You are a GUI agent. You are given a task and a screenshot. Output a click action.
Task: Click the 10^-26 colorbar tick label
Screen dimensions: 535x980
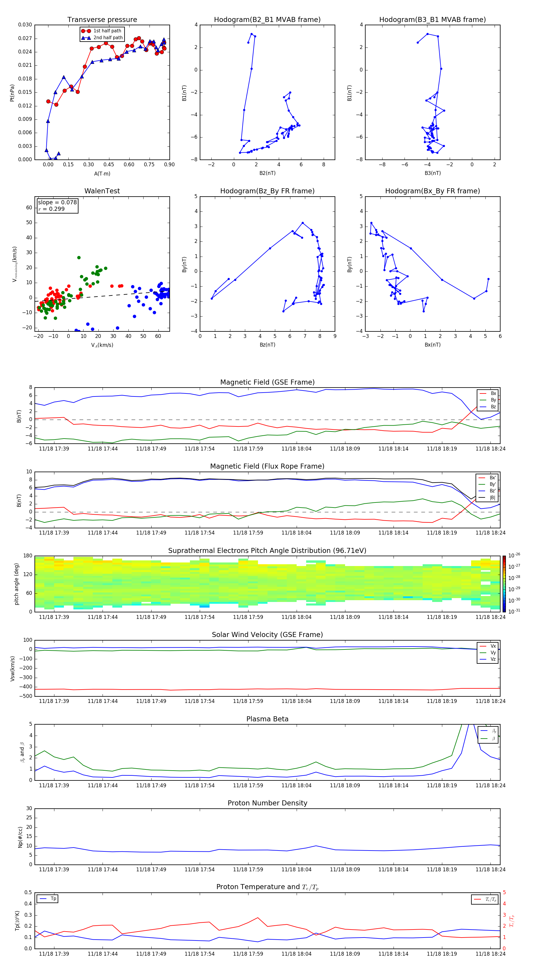514,555
